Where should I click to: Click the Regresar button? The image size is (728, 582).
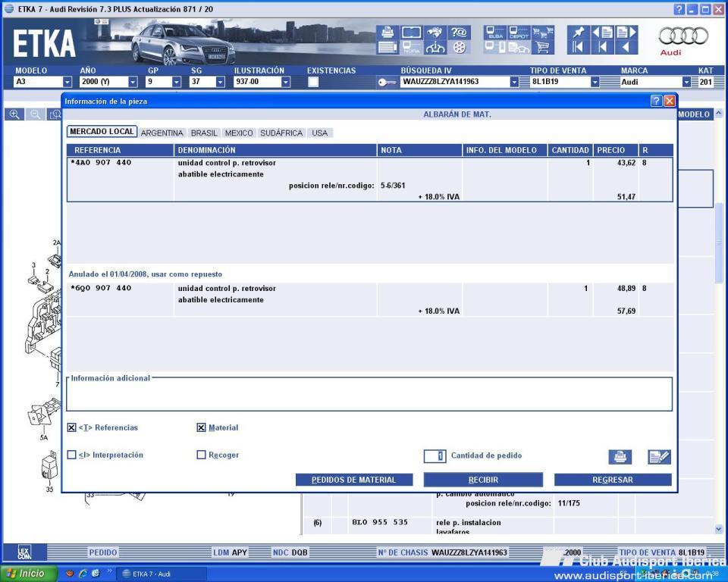(613, 480)
